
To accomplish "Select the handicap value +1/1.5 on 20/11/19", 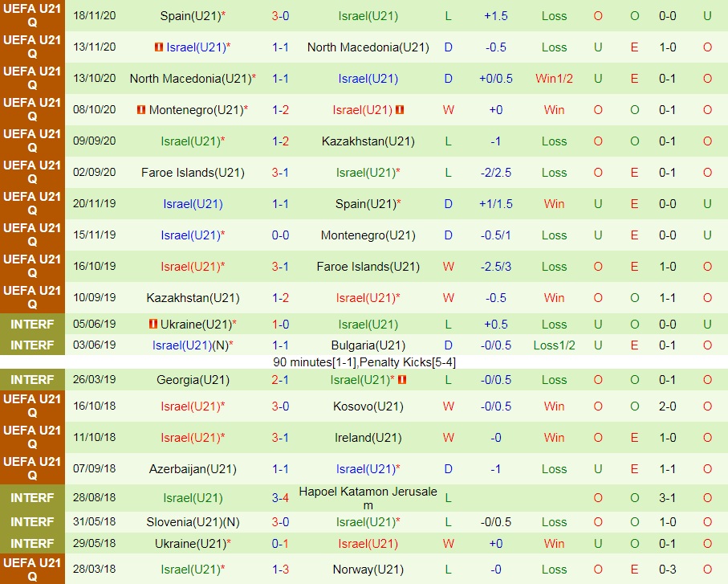I will pyautogui.click(x=496, y=204).
